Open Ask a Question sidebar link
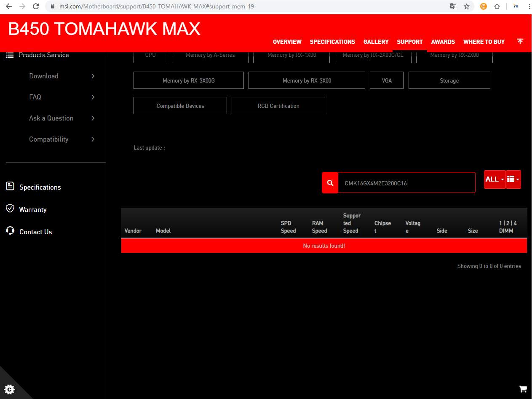This screenshot has height=399, width=532. pyautogui.click(x=51, y=118)
